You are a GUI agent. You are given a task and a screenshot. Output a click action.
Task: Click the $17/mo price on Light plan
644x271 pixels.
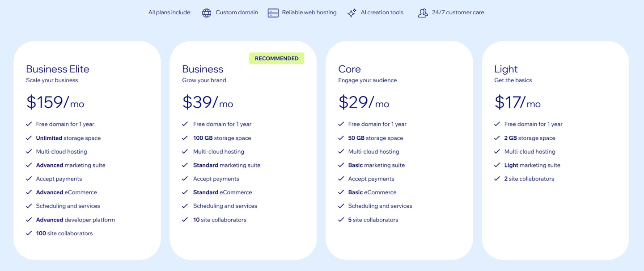(517, 102)
